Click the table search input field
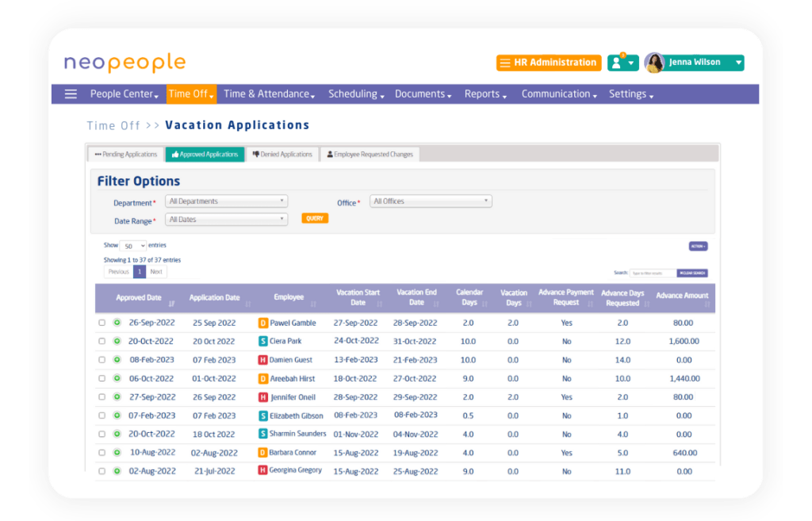Image resolution: width=812 pixels, height=521 pixels. 653,273
